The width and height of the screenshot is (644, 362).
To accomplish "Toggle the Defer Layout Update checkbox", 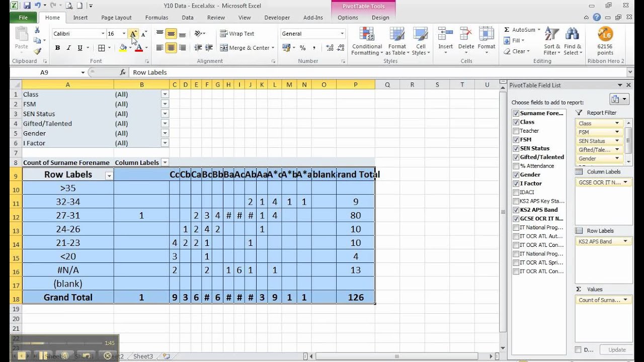I will 578,349.
